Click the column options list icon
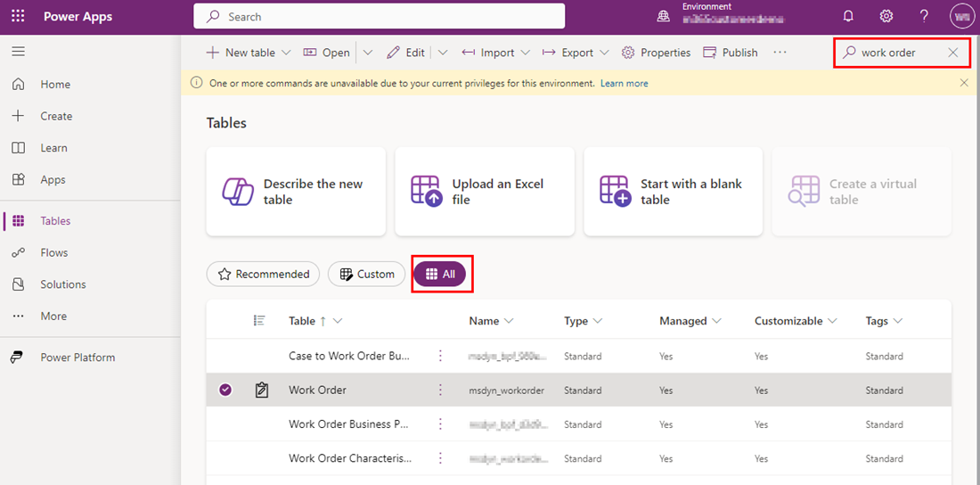Viewport: 980px width, 485px height. coord(259,320)
